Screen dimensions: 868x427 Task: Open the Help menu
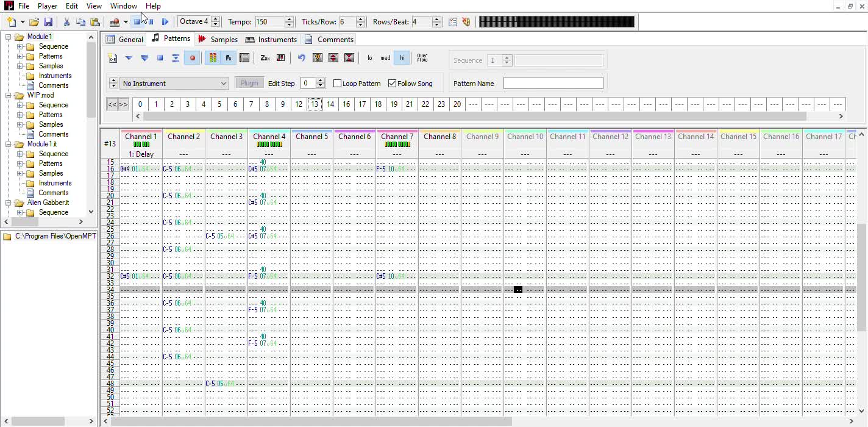click(153, 6)
